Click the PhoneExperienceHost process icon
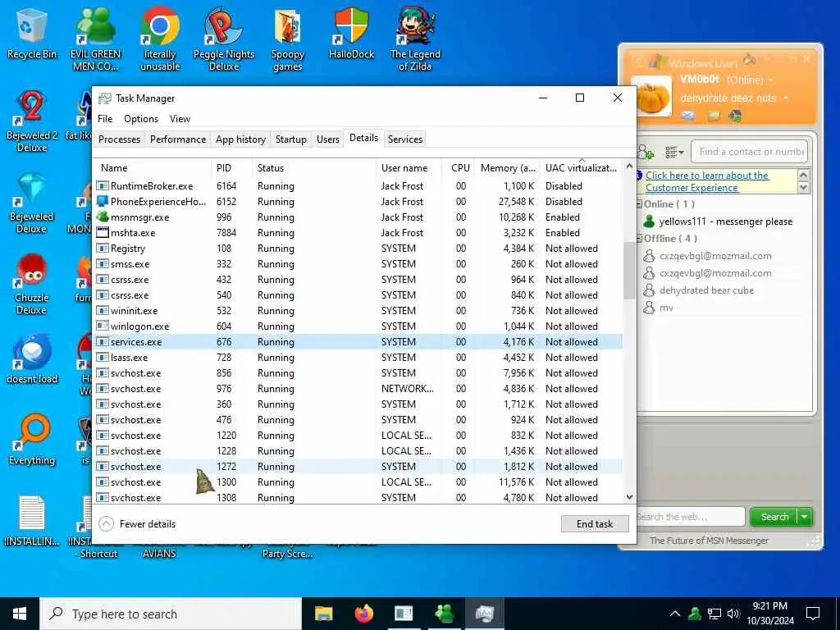Screen dimensions: 840x630 (x=103, y=202)
